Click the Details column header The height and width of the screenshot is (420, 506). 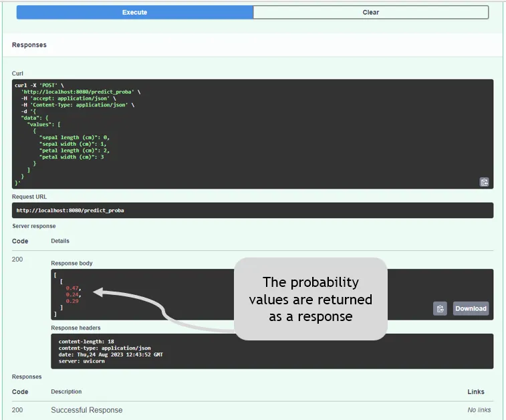pyautogui.click(x=60, y=241)
